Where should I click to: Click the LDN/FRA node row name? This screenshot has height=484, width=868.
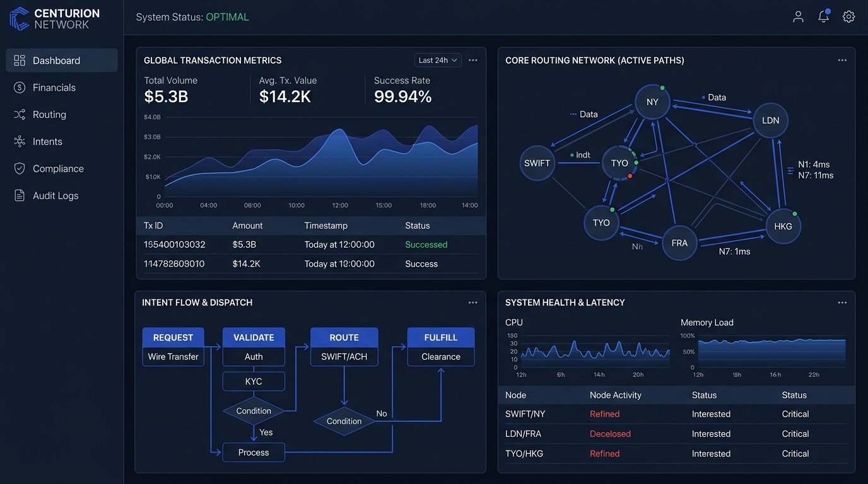coord(524,434)
